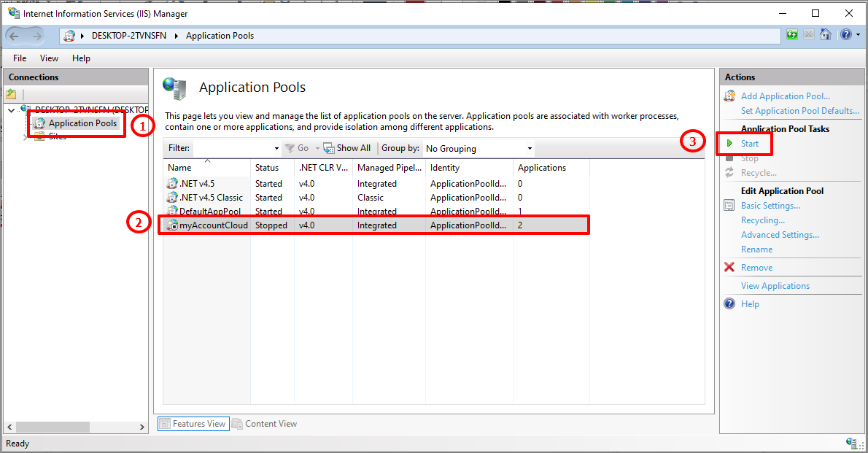Switch to Content View tab
The image size is (868, 453).
click(265, 424)
